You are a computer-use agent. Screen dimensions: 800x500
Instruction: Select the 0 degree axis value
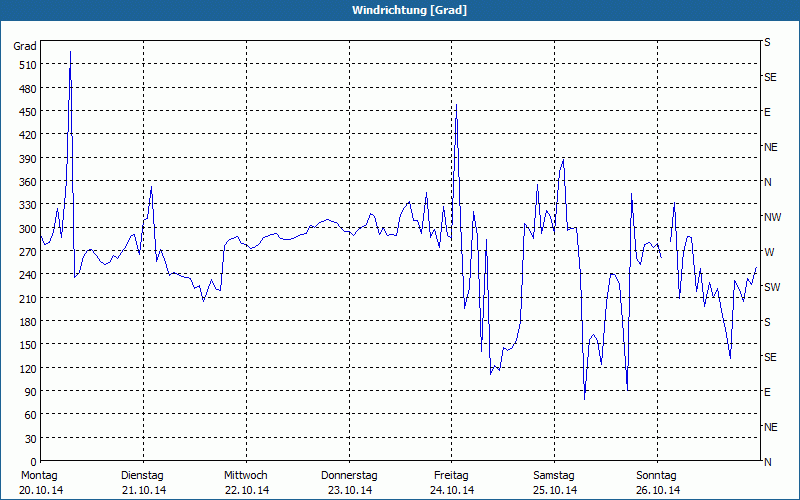coord(34,462)
